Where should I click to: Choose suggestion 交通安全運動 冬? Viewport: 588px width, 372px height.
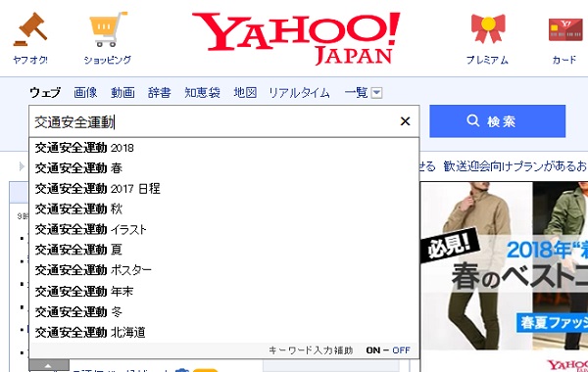(x=223, y=311)
